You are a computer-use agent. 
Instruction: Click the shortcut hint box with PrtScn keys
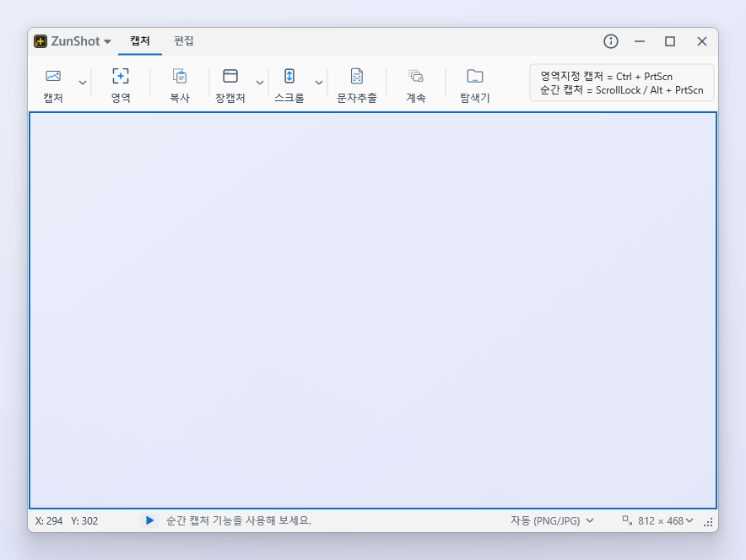coord(621,83)
